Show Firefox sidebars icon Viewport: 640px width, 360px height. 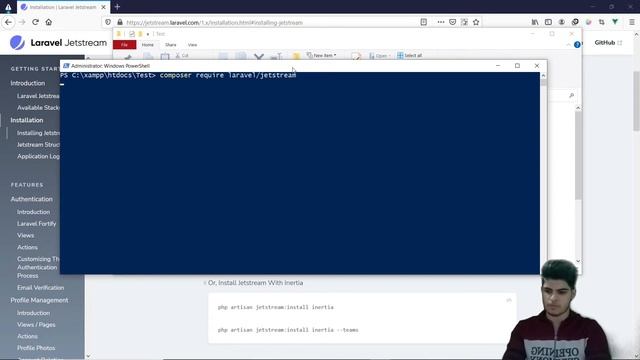coord(548,22)
